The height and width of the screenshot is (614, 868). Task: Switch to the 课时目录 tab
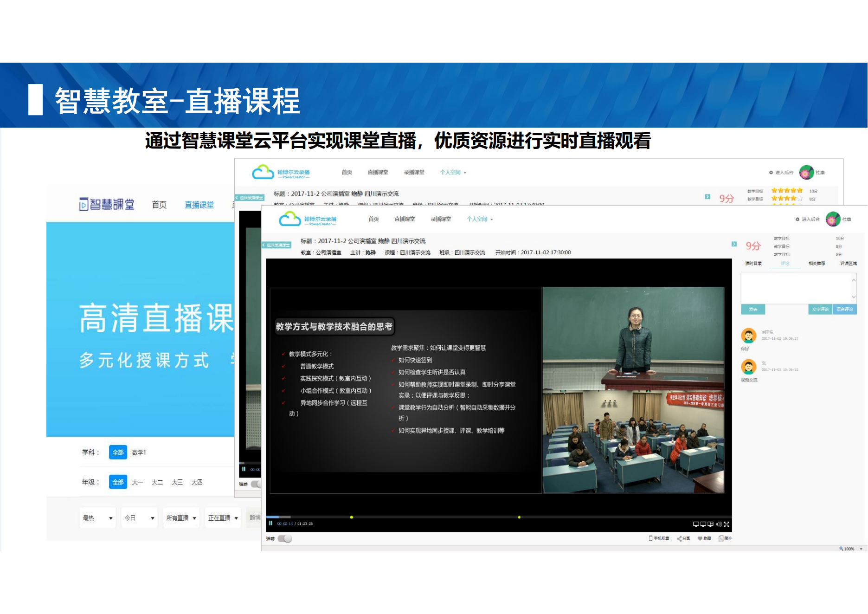tap(753, 264)
